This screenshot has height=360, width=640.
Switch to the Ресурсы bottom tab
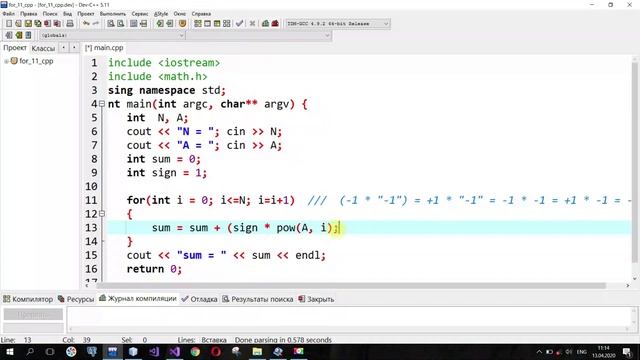[76, 299]
